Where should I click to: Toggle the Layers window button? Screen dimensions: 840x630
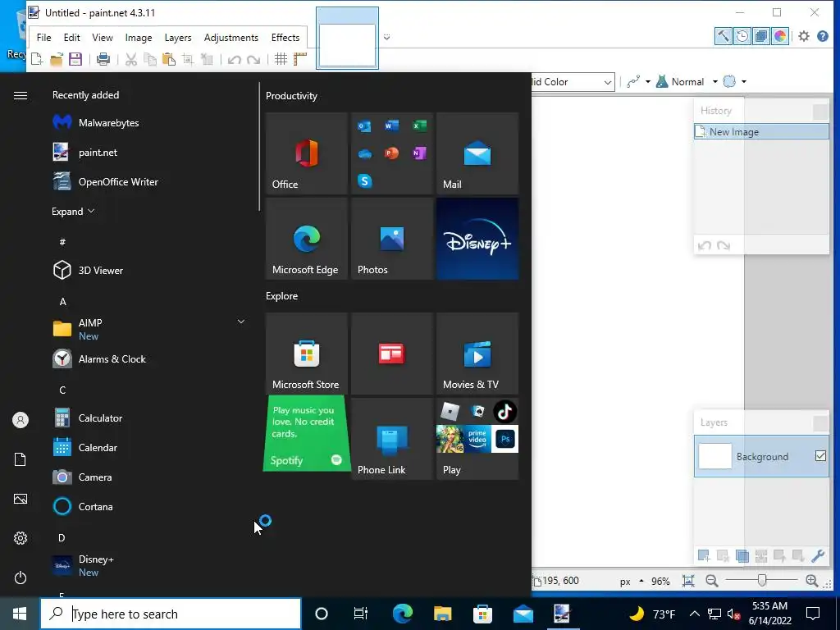[x=760, y=36]
